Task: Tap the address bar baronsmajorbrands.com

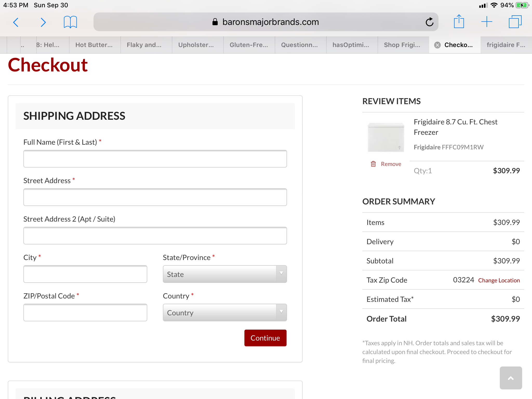Action: 266,22
